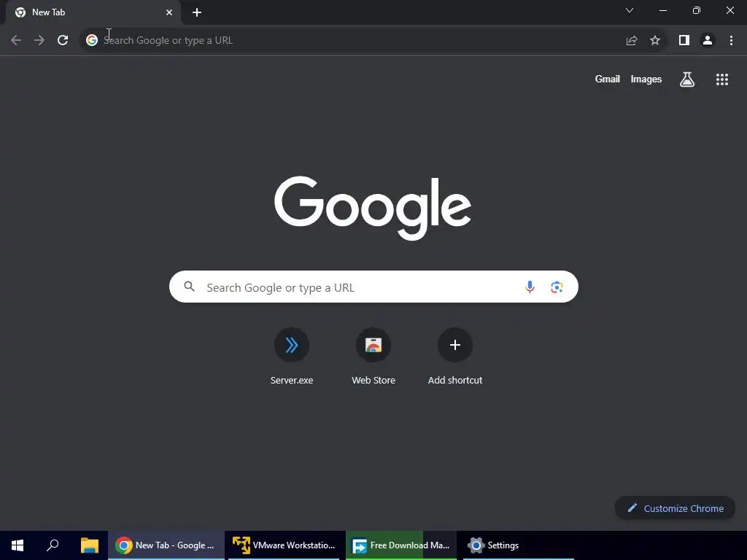Click the Google icon in address bar
The height and width of the screenshot is (560, 747).
pos(92,41)
